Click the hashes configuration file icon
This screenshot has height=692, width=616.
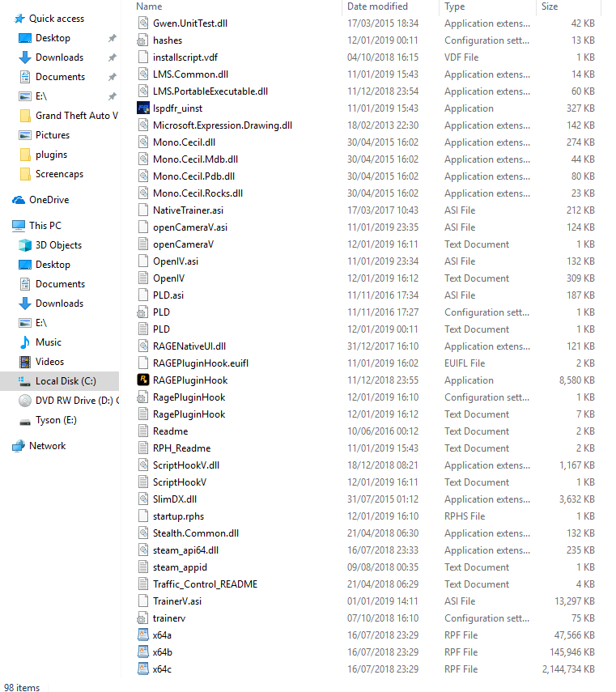(142, 40)
